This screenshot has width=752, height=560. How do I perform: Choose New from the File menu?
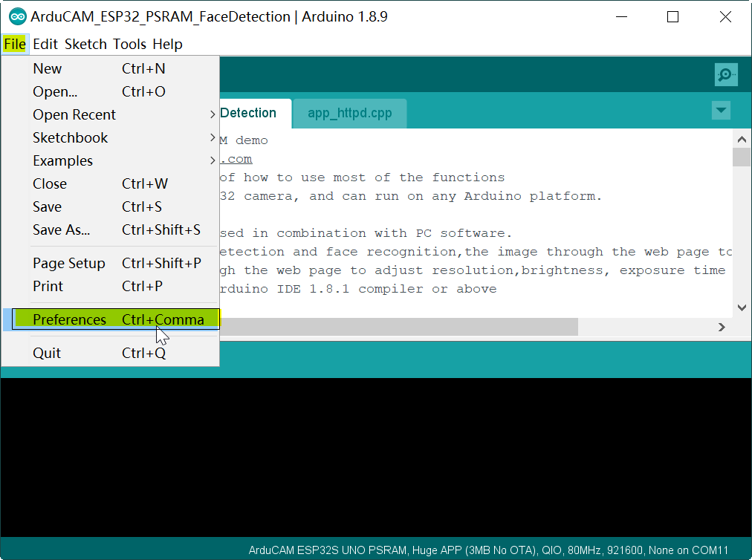point(110,68)
